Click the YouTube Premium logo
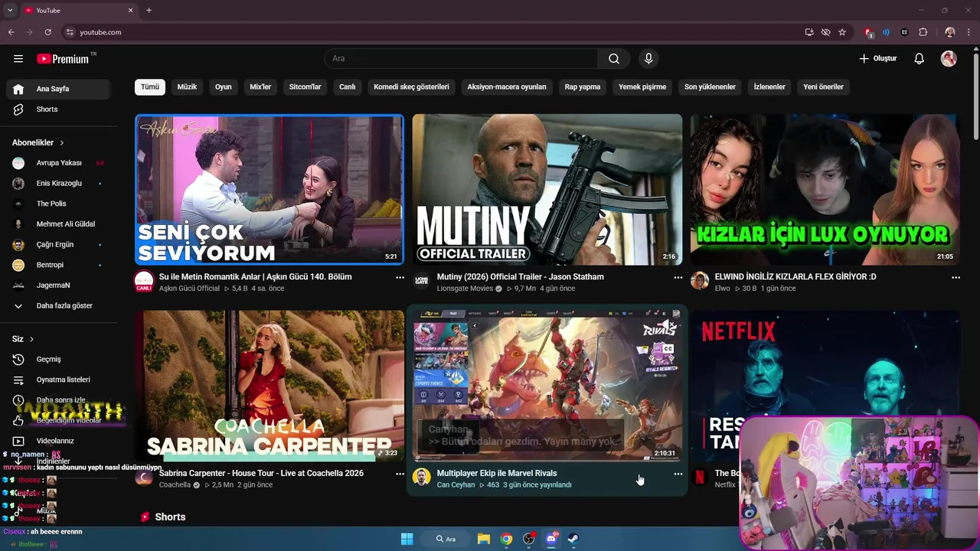 [63, 59]
